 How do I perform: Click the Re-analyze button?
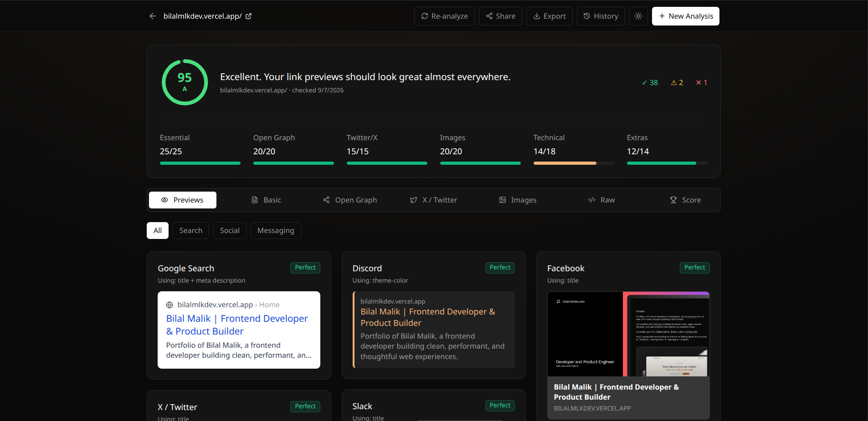(444, 16)
